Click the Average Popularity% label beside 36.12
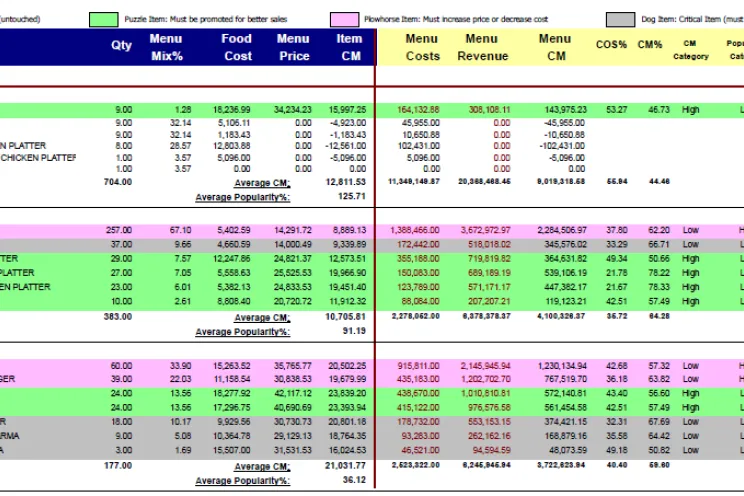Screen dimensions: 744x496 tap(242, 481)
